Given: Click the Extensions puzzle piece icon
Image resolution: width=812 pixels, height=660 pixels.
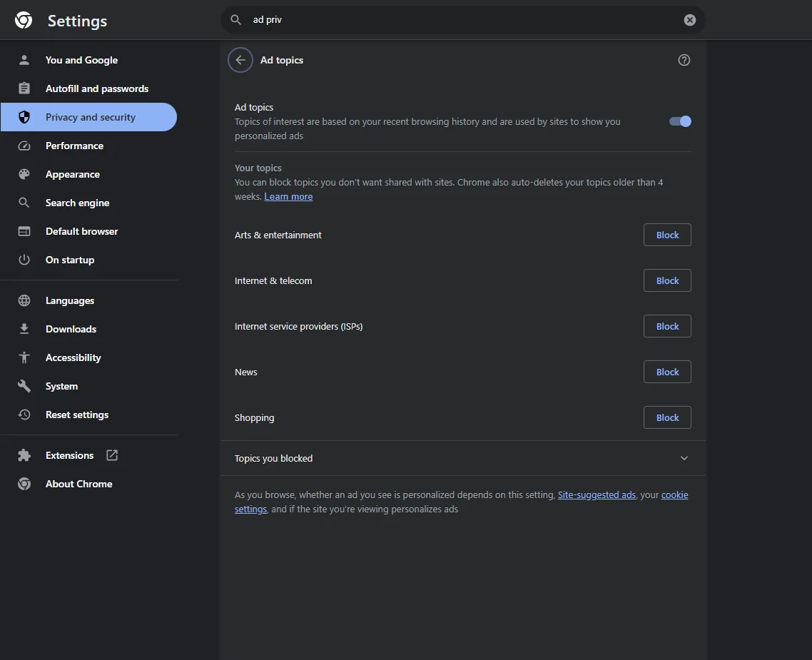Looking at the screenshot, I should point(24,455).
